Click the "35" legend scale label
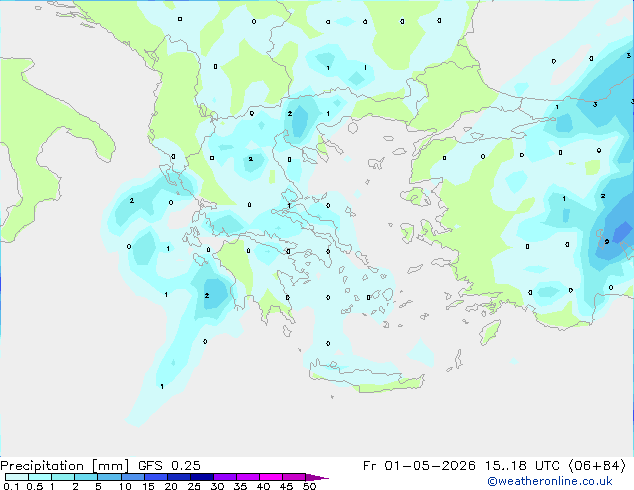The width and height of the screenshot is (634, 490). 240,486
